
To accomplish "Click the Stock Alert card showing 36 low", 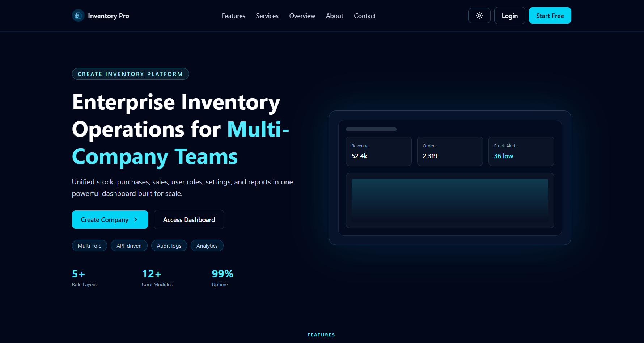I will [521, 151].
